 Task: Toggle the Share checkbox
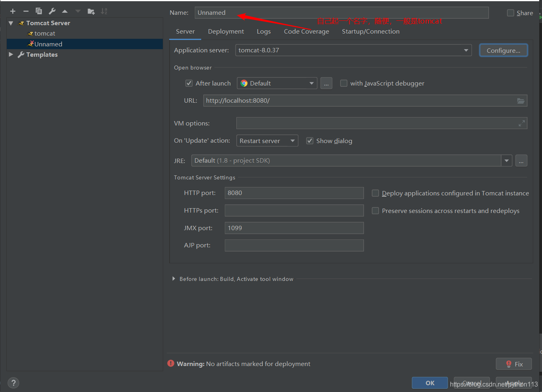click(510, 13)
